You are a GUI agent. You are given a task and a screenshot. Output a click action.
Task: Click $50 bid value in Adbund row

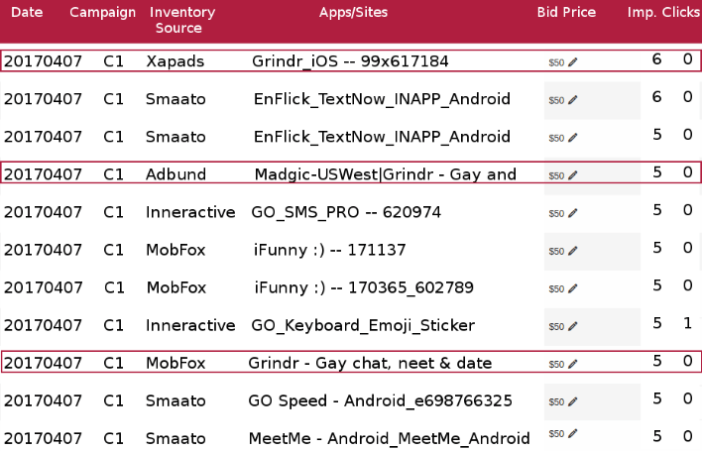(x=556, y=176)
